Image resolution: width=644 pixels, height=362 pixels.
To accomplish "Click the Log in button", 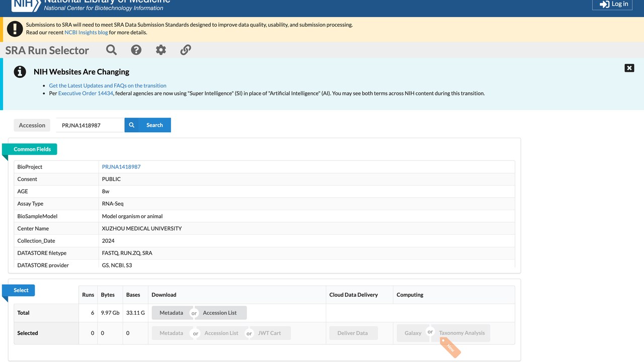I will (x=612, y=4).
